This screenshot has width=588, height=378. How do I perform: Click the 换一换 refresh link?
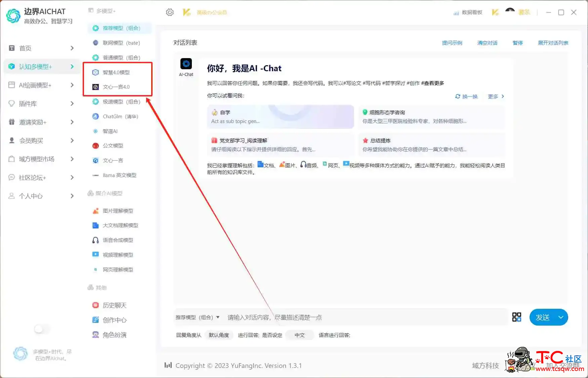[x=466, y=96]
